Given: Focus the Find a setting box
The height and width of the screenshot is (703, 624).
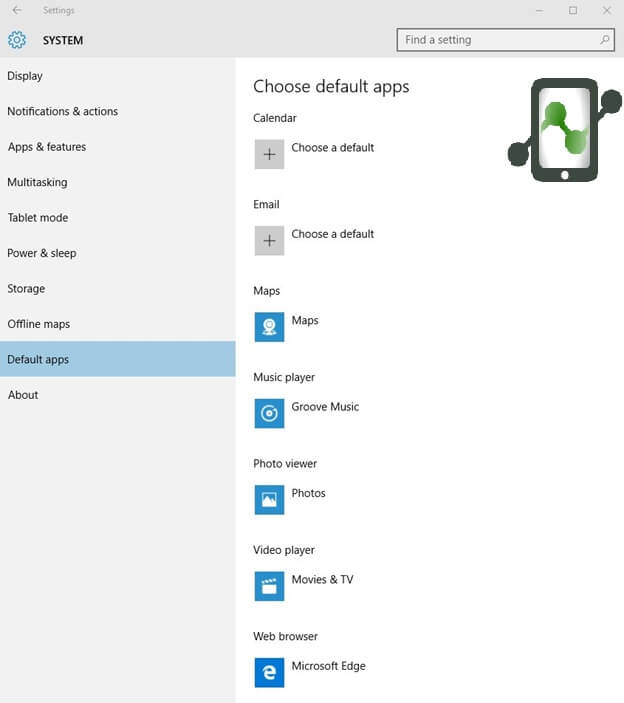Looking at the screenshot, I should click(x=505, y=40).
